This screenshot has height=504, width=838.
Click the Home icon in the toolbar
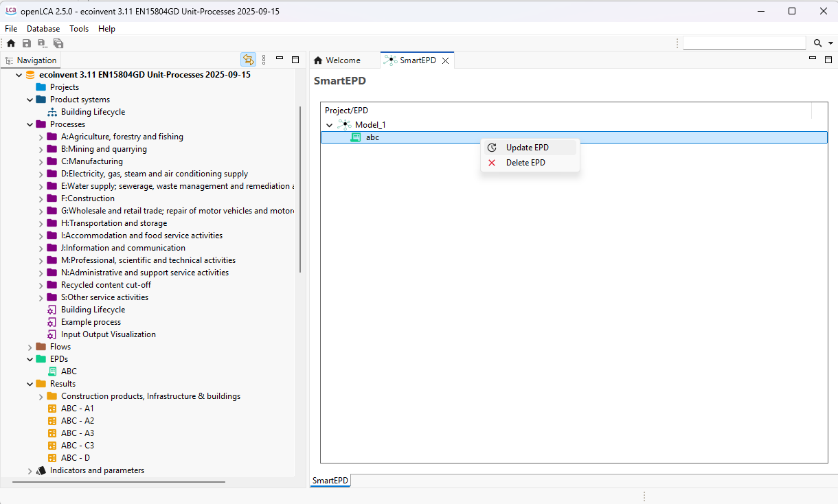(x=11, y=43)
